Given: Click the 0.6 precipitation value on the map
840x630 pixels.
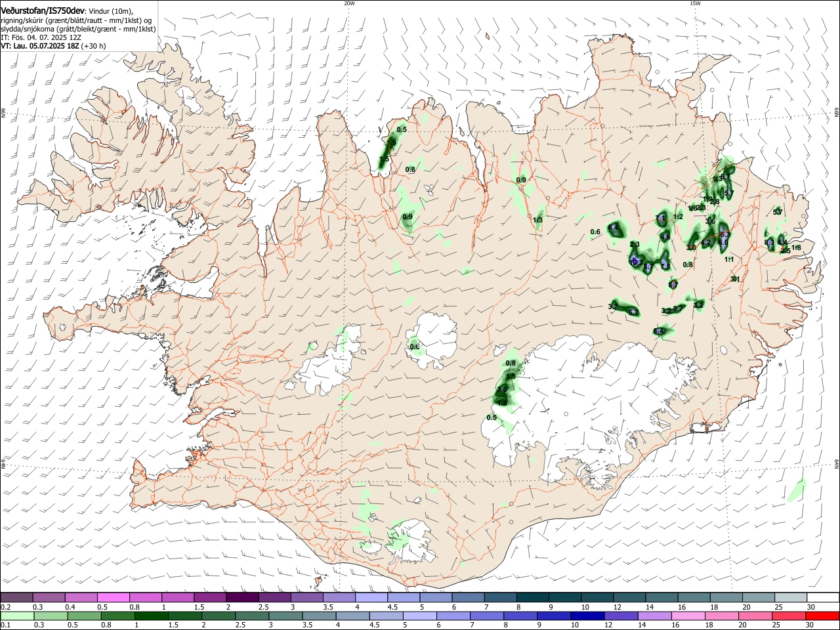Looking at the screenshot, I should pyautogui.click(x=595, y=232).
